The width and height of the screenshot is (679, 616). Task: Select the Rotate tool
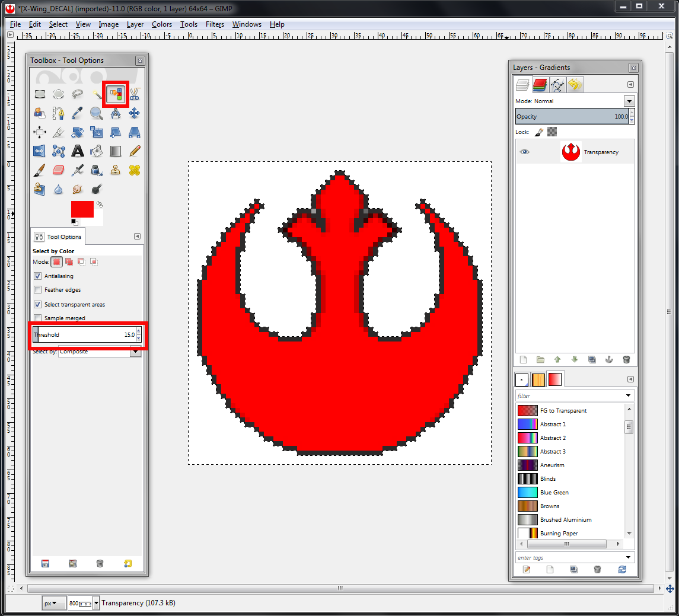pos(78,132)
